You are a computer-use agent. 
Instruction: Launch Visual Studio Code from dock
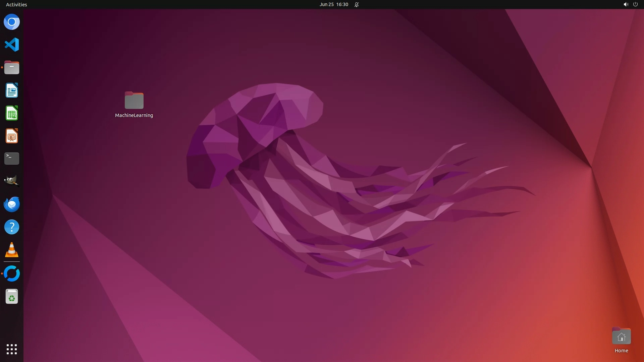point(12,45)
